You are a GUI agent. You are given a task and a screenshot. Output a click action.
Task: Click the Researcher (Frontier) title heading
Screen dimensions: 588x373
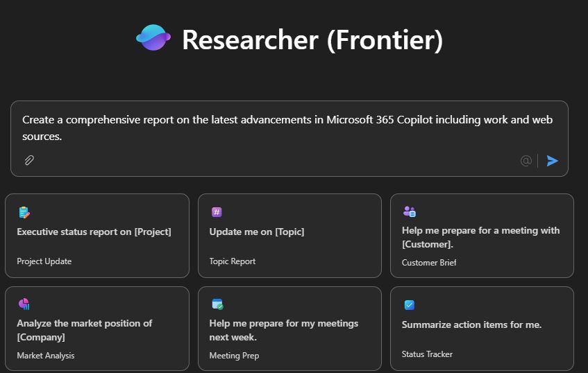[x=312, y=40]
